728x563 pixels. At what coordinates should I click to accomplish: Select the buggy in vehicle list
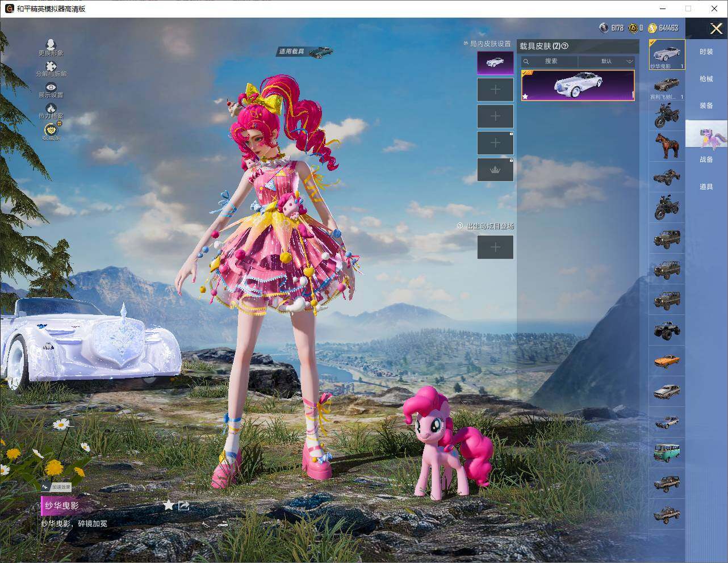667,177
